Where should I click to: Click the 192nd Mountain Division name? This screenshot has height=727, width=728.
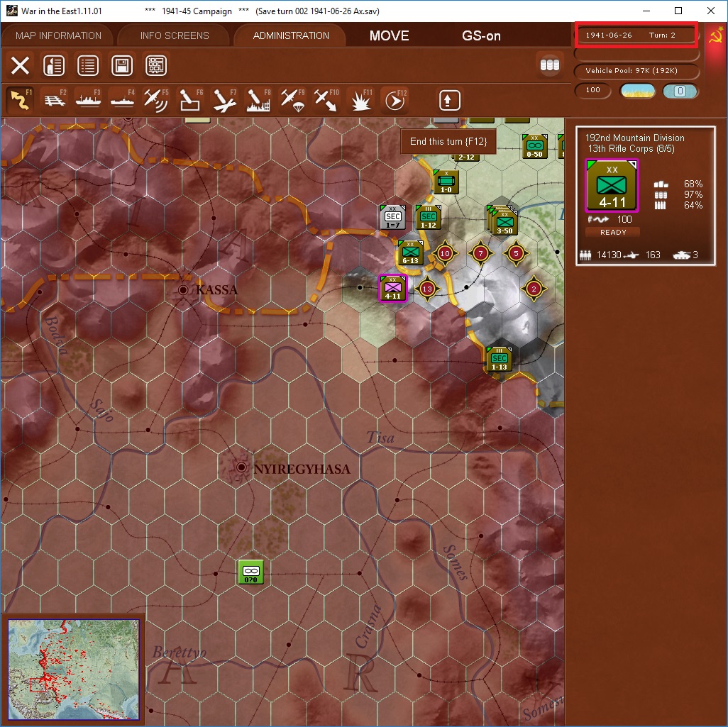pyautogui.click(x=634, y=138)
